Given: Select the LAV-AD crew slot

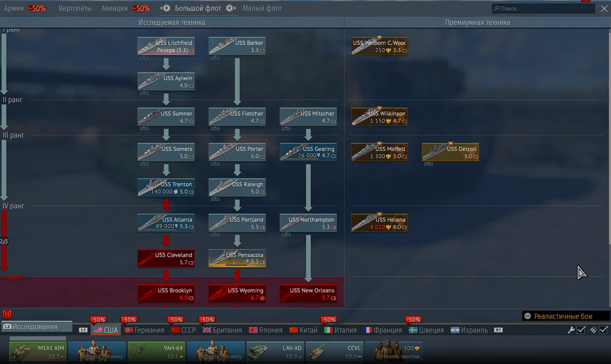Looking at the screenshot, I should [275, 351].
